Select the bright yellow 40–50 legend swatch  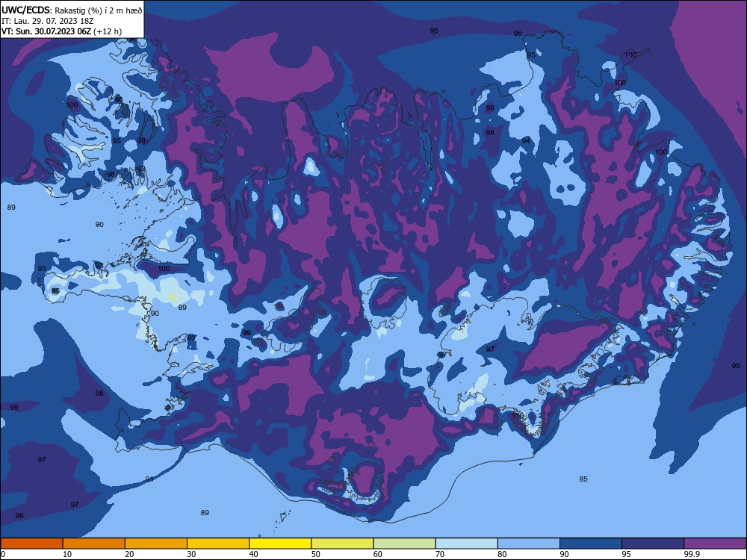pyautogui.click(x=280, y=544)
